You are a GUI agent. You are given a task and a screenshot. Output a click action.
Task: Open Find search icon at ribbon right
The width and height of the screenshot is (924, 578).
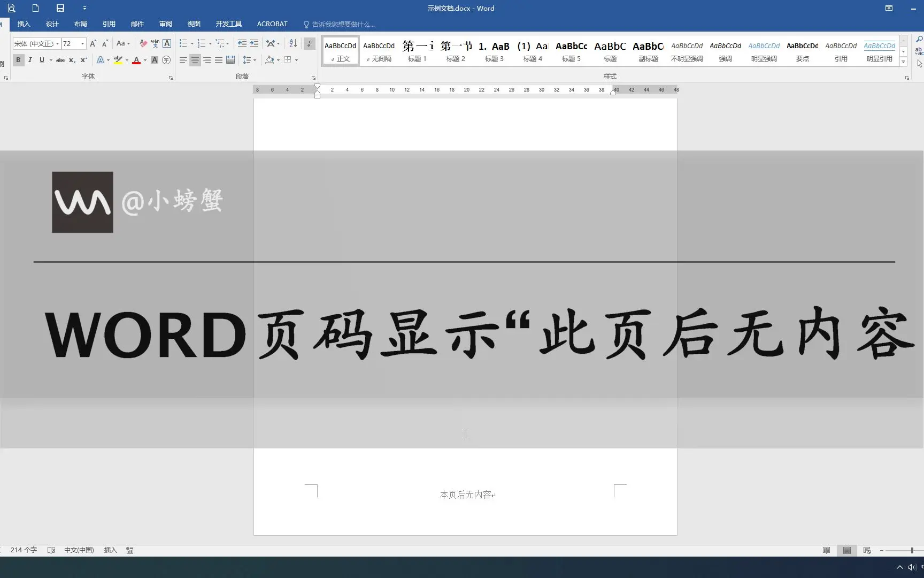[919, 40]
